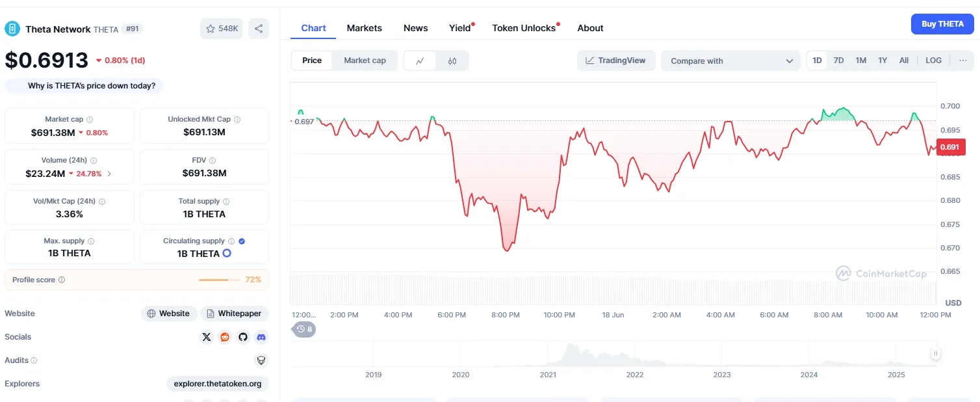Click the #91 rank badge

pos(133,29)
